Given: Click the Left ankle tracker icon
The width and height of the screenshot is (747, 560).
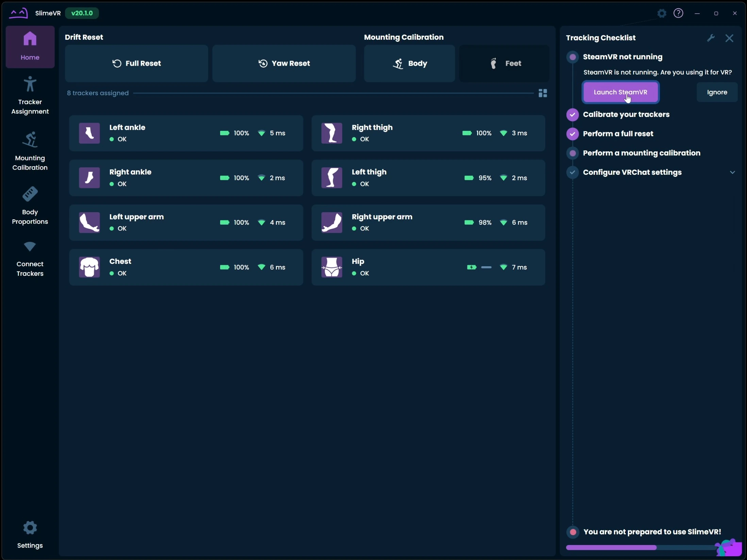Looking at the screenshot, I should coord(89,133).
